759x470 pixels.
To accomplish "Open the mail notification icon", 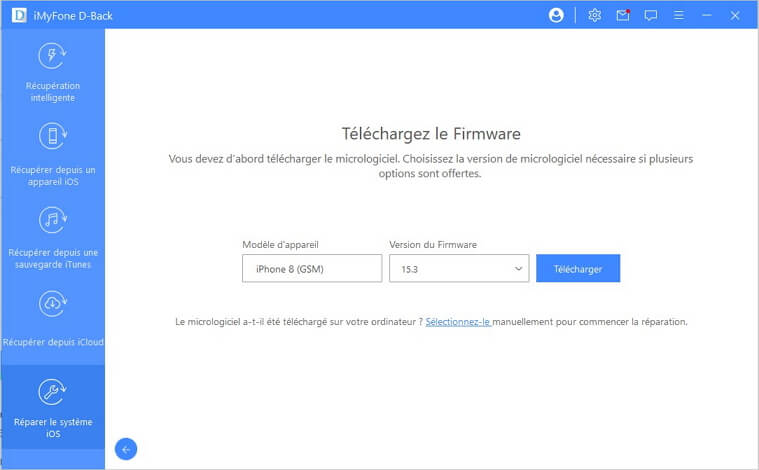I will click(623, 15).
